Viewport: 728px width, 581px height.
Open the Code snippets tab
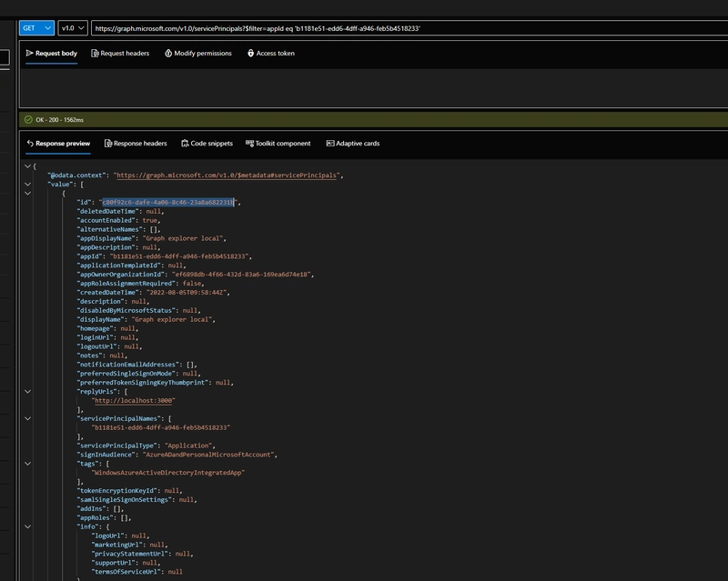[x=207, y=144]
